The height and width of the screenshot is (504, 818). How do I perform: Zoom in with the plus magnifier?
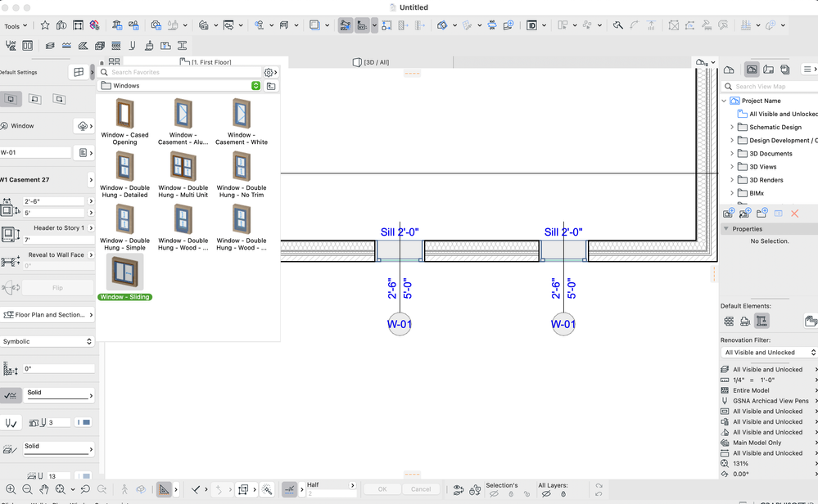[11, 489]
